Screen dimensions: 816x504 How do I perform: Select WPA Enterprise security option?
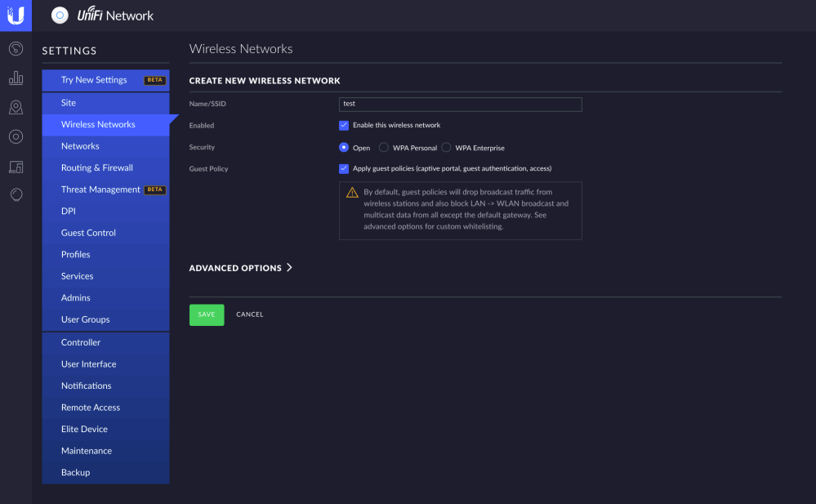pos(446,148)
